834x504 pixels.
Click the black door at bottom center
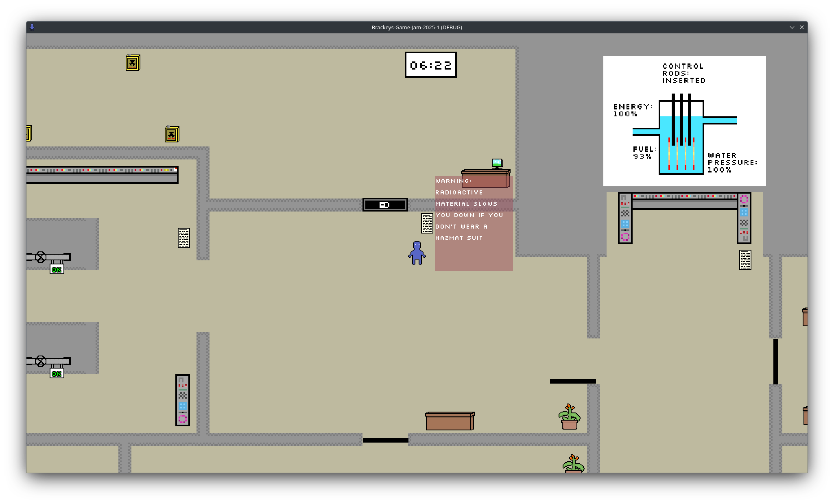pos(386,440)
